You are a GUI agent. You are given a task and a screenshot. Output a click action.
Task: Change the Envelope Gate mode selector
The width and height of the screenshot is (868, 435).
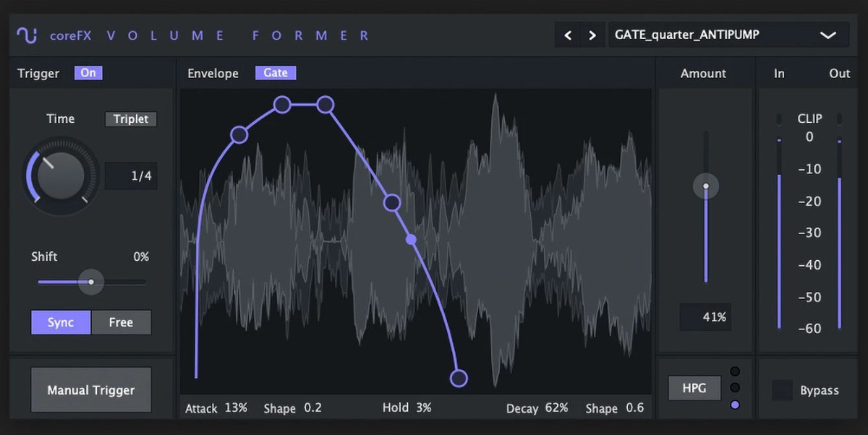point(276,73)
